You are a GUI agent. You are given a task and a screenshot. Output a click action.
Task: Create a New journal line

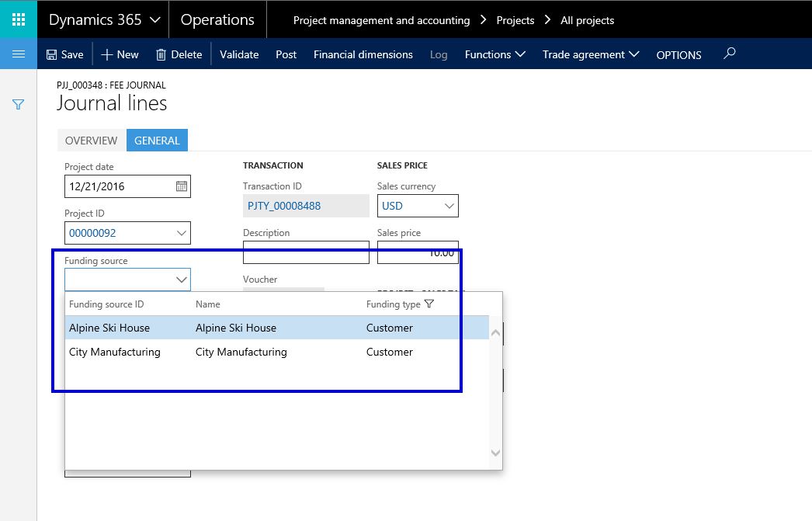[x=120, y=54]
